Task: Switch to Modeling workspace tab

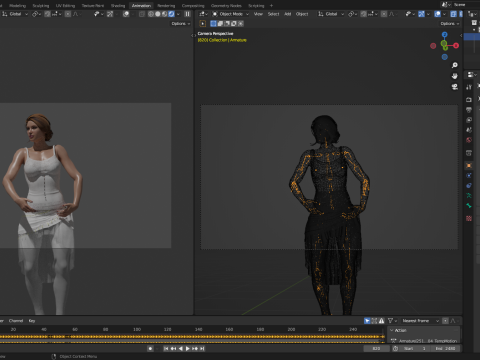Action: (17, 6)
